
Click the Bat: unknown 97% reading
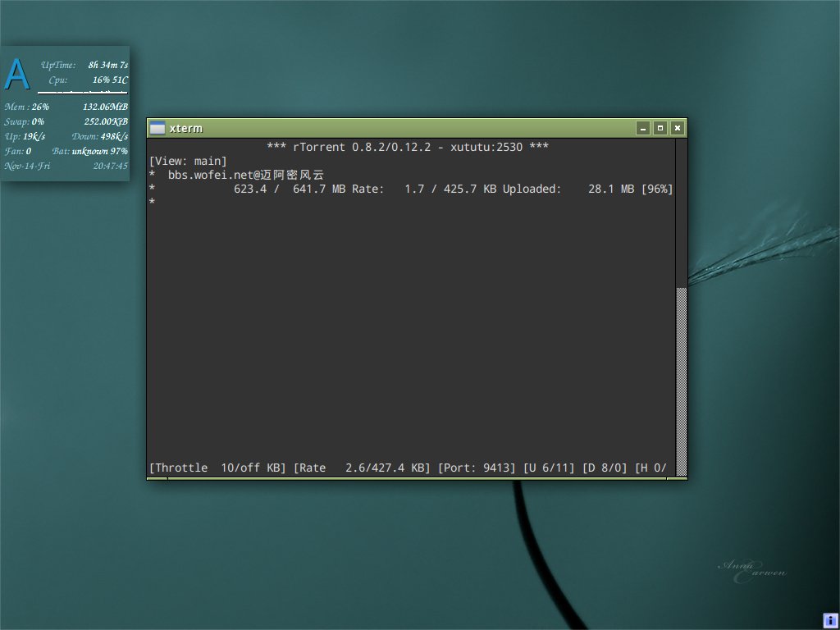point(90,151)
